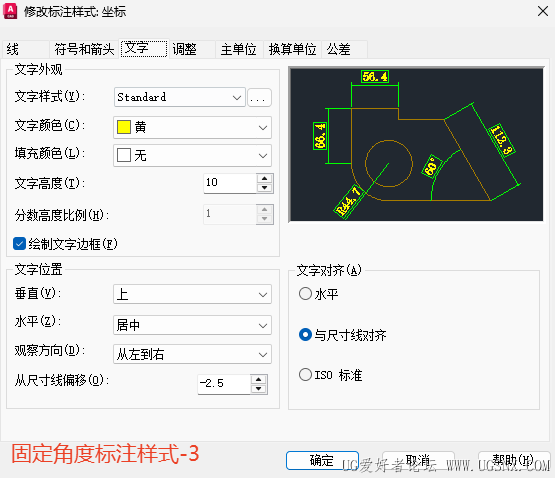555x478 pixels.
Task: Select the 水平 text alignment radio
Action: [305, 294]
